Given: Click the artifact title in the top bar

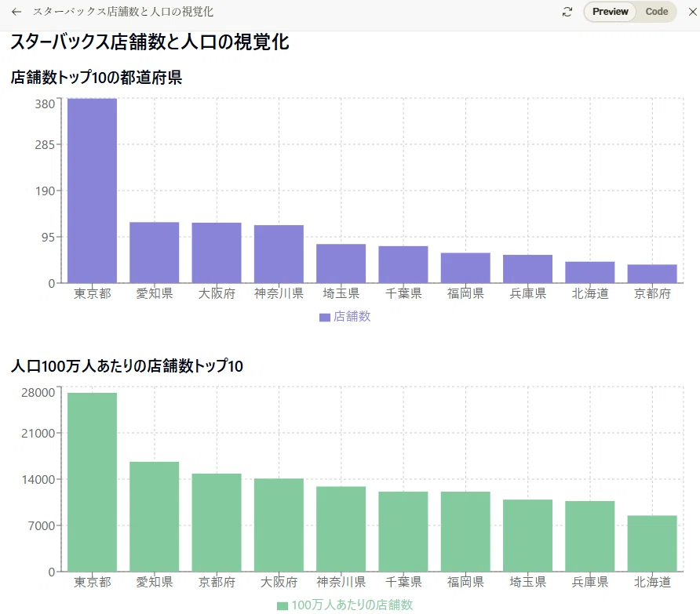Looking at the screenshot, I should [x=123, y=12].
